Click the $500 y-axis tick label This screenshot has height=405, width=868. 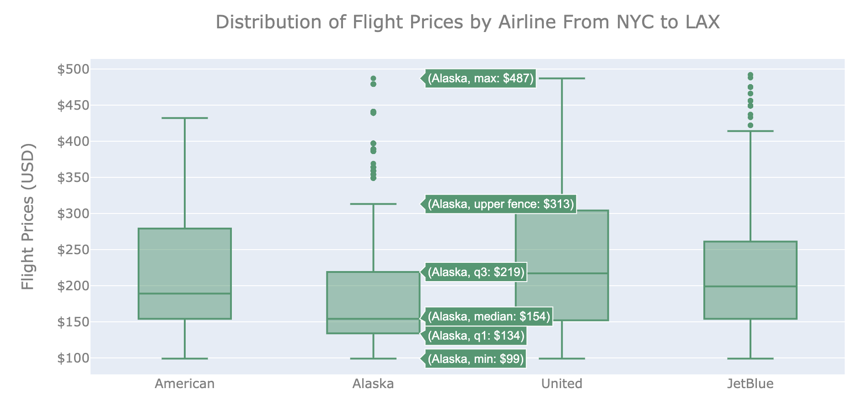[72, 69]
